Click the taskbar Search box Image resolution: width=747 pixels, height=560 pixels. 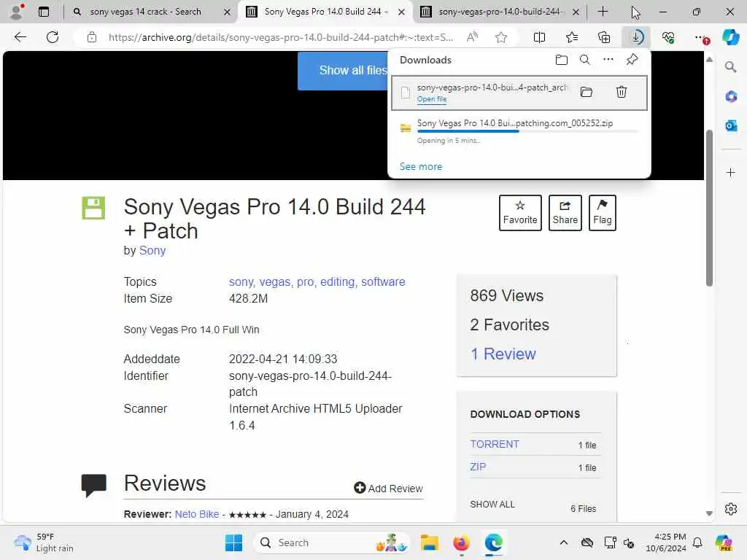pos(333,542)
